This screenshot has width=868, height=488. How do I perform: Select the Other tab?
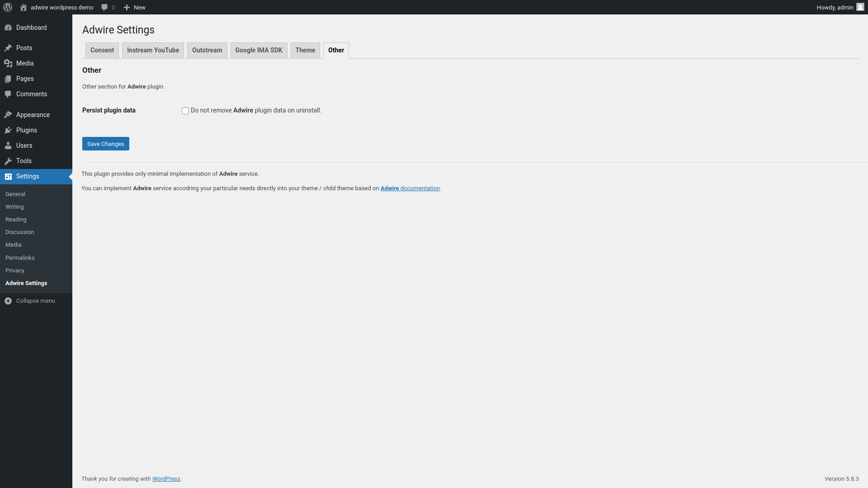click(336, 50)
